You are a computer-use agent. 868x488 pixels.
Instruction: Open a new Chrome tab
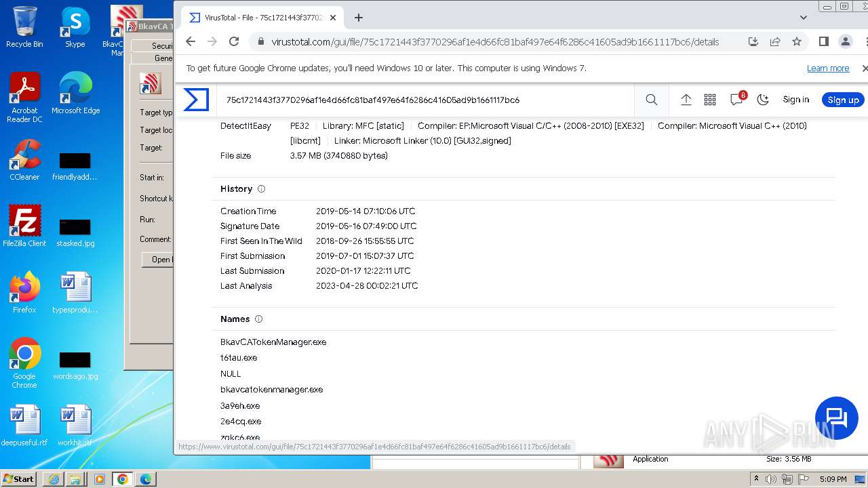coord(359,18)
